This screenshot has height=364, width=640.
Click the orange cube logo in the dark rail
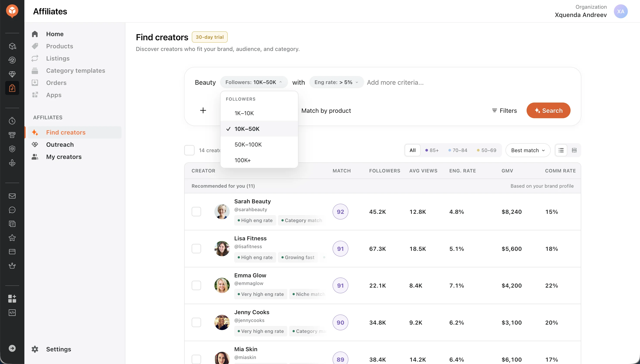click(12, 11)
